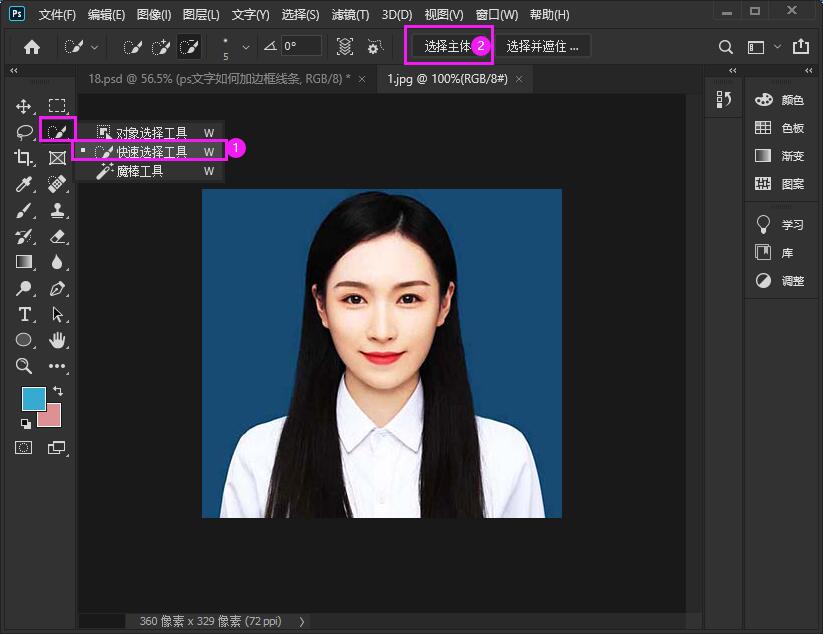Toggle Sample All Layers option
Screen dimensions: 823x634
pos(344,47)
